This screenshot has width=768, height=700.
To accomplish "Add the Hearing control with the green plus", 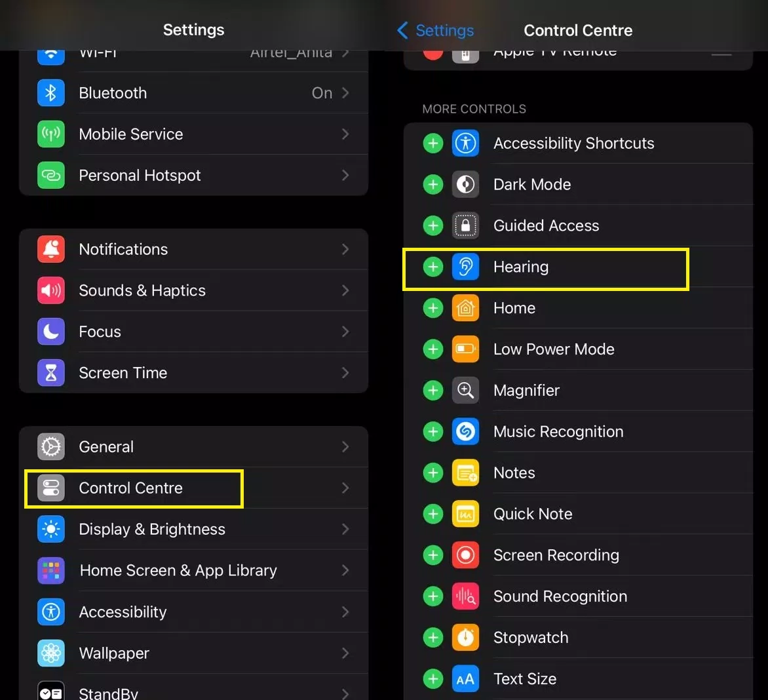I will pyautogui.click(x=432, y=267).
